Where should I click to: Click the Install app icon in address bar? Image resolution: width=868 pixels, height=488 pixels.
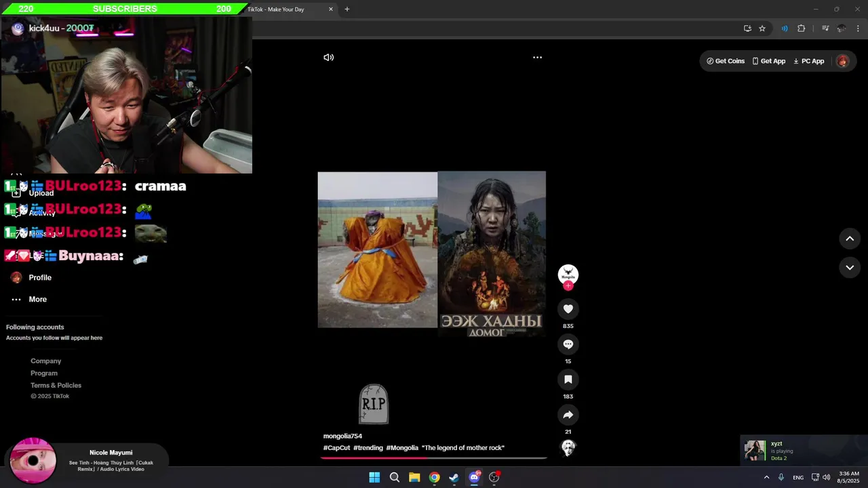point(747,28)
